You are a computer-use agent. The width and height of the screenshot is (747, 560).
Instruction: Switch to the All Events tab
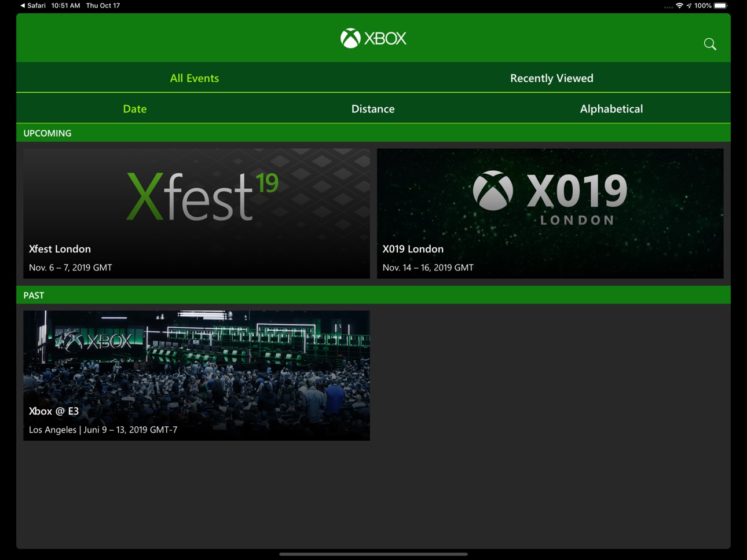pyautogui.click(x=195, y=78)
